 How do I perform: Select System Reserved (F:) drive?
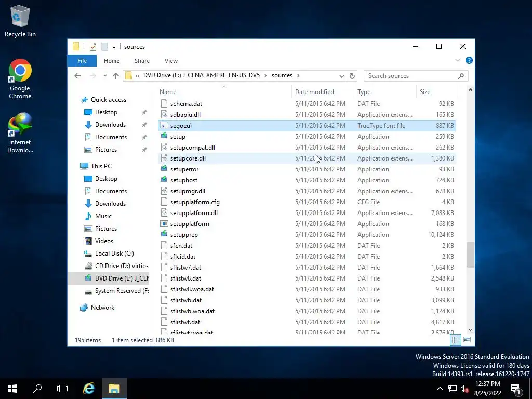click(x=121, y=291)
